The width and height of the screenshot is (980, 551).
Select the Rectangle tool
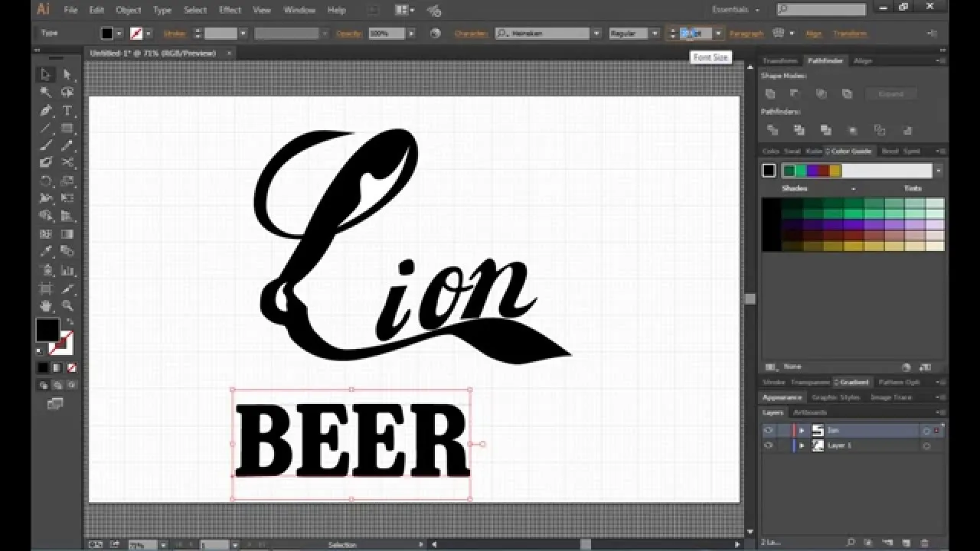pos(67,128)
